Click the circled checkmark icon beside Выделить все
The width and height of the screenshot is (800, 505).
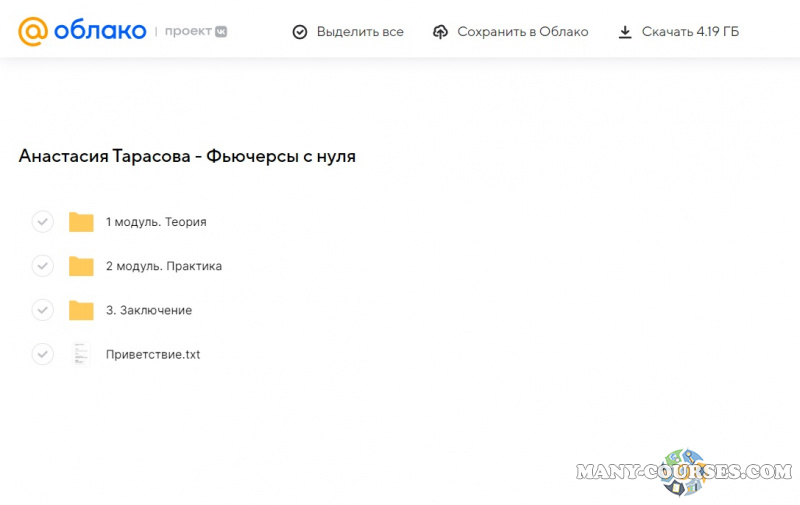pos(300,32)
